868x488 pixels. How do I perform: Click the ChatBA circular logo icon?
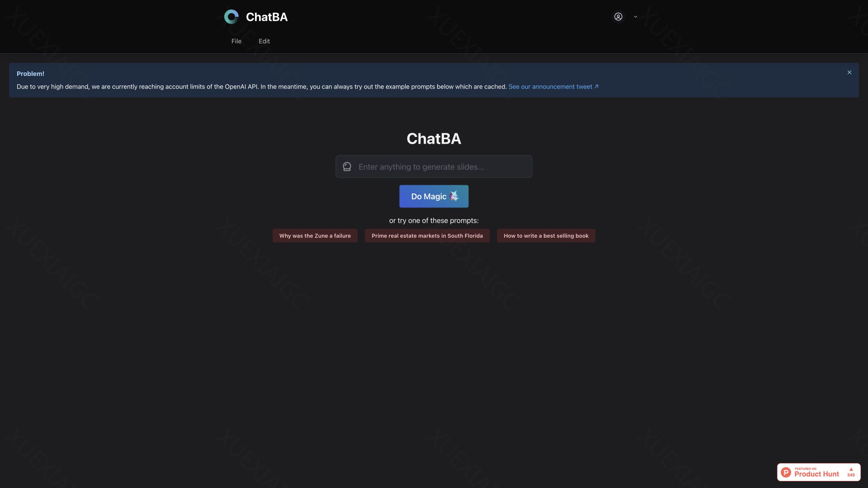pos(231,17)
